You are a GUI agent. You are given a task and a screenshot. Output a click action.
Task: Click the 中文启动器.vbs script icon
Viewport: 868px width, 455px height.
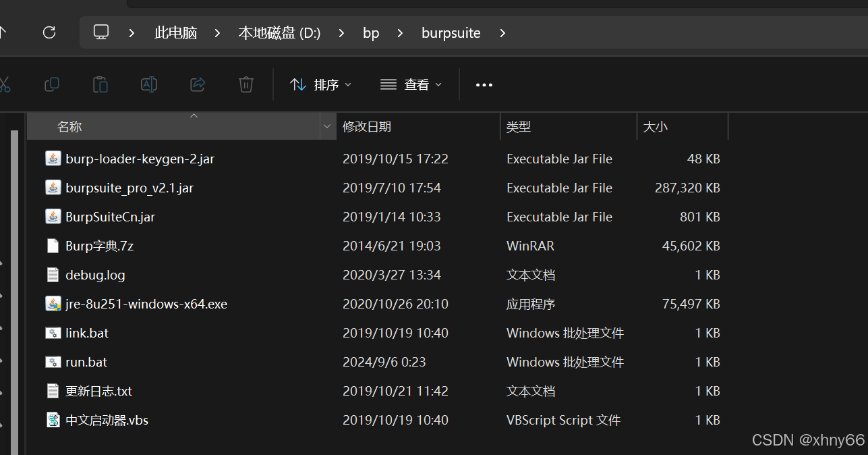coord(53,420)
